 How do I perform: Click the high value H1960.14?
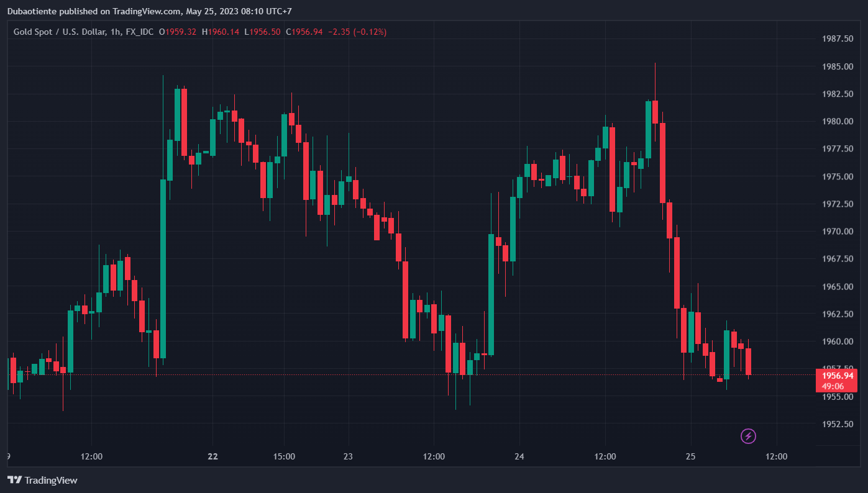pyautogui.click(x=220, y=32)
